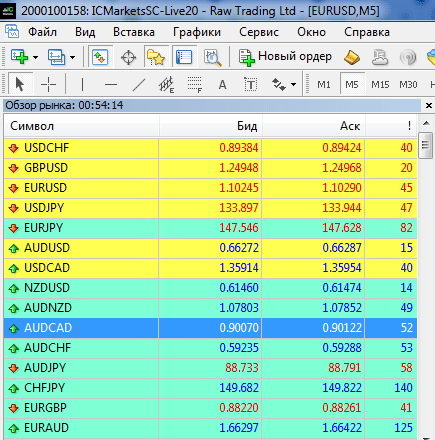Viewport: 435px width, 440px height.
Task: Select the GBPUSD row
Action: 210,168
